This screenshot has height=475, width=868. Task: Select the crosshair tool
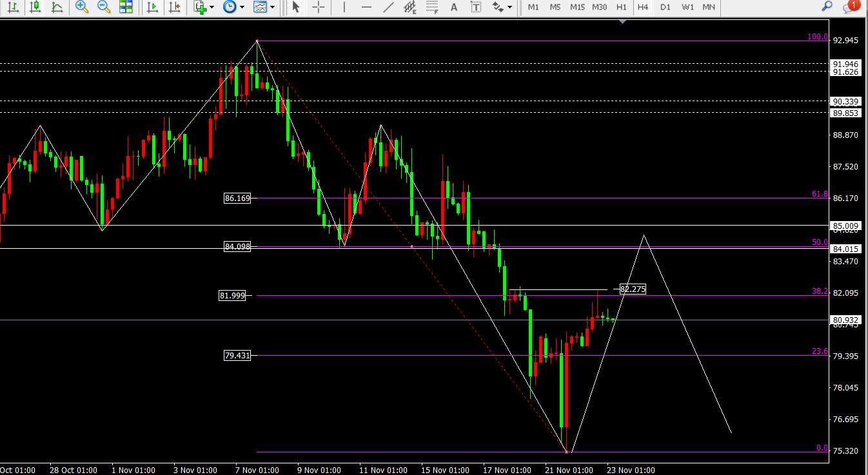pyautogui.click(x=318, y=7)
